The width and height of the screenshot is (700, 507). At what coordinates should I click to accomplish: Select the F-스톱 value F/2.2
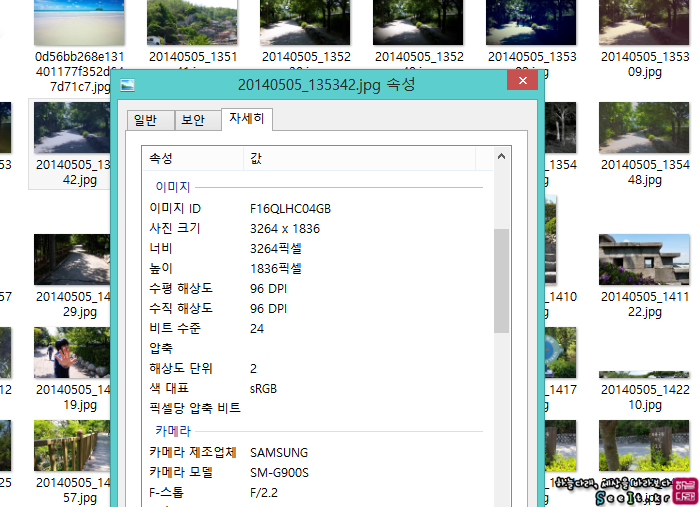point(264,493)
